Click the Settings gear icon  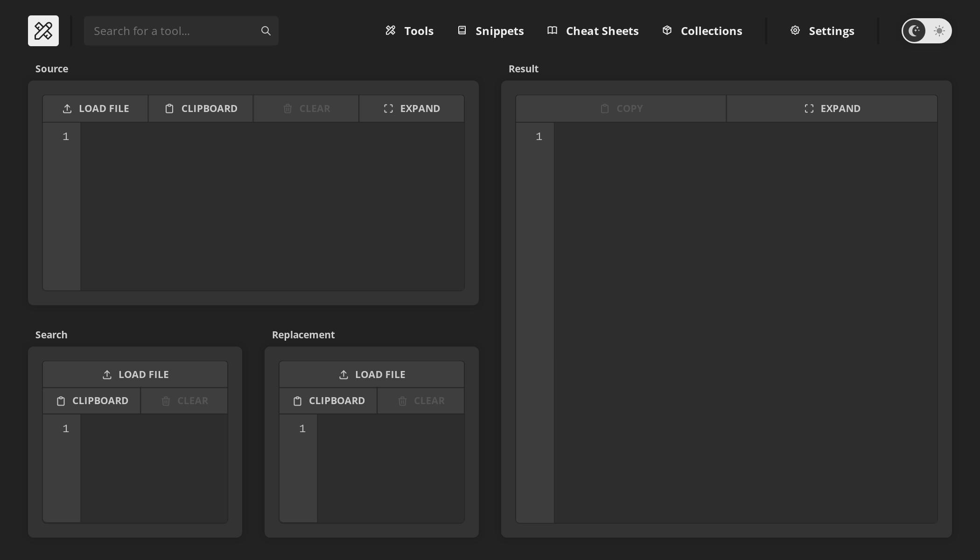coord(795,30)
